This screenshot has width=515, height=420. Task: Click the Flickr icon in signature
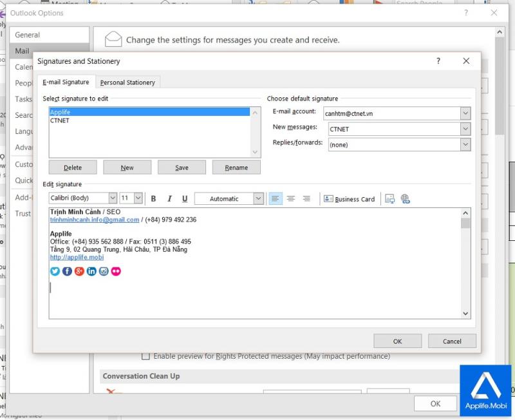coord(116,271)
